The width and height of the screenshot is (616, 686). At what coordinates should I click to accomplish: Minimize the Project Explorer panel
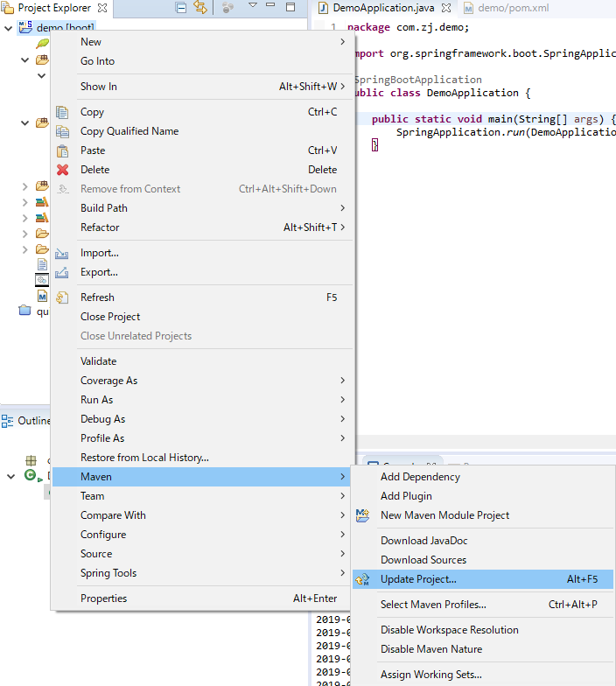[270, 5]
